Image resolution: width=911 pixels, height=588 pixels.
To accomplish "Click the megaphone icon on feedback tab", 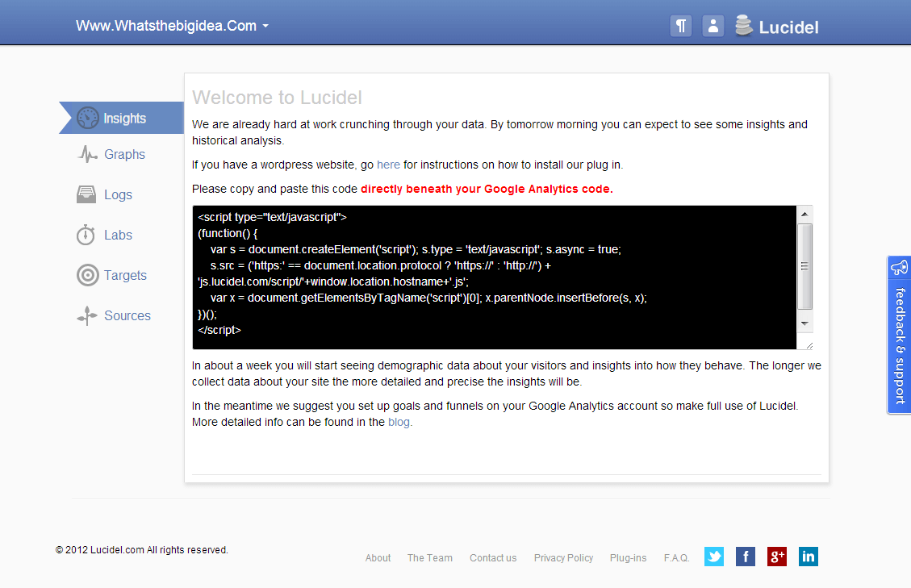I will [900, 267].
